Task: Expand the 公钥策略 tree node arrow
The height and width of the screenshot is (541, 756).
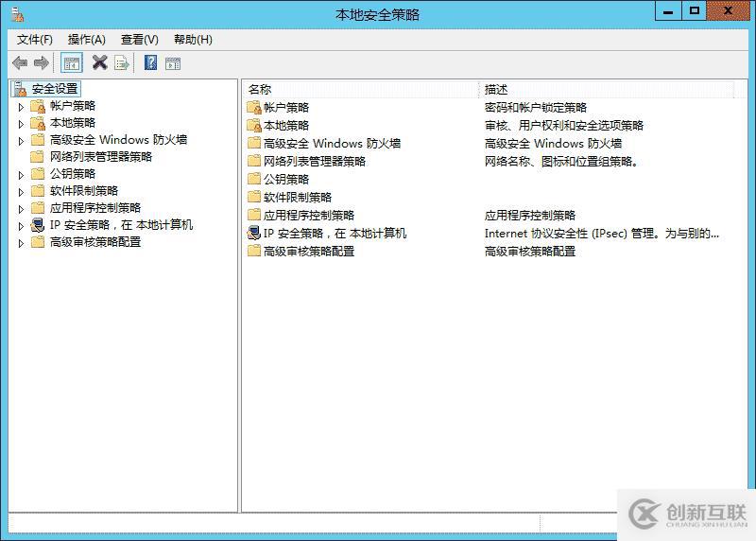Action: pos(21,175)
